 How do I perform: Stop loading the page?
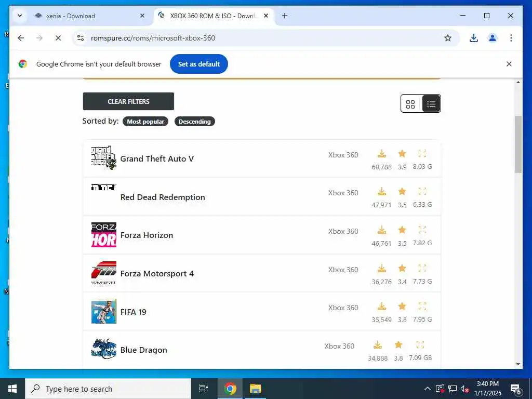click(58, 38)
